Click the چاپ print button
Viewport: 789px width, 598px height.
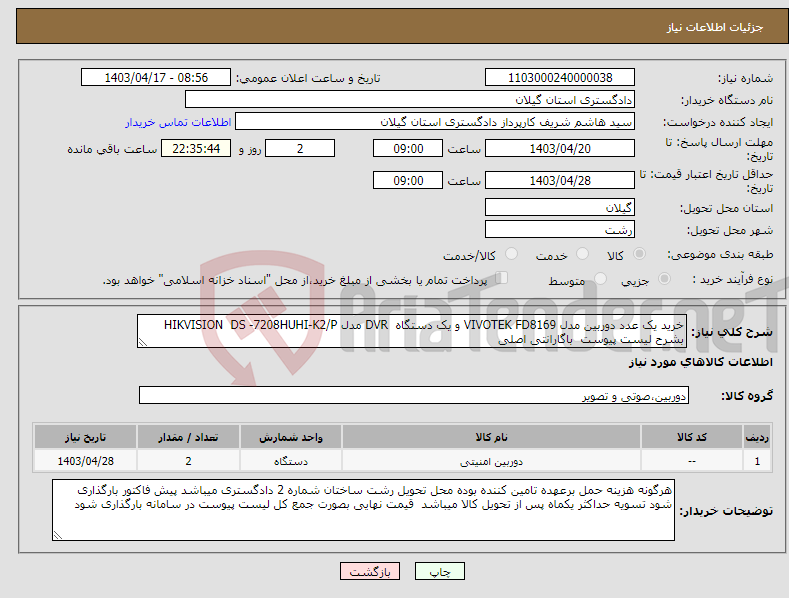[440, 571]
